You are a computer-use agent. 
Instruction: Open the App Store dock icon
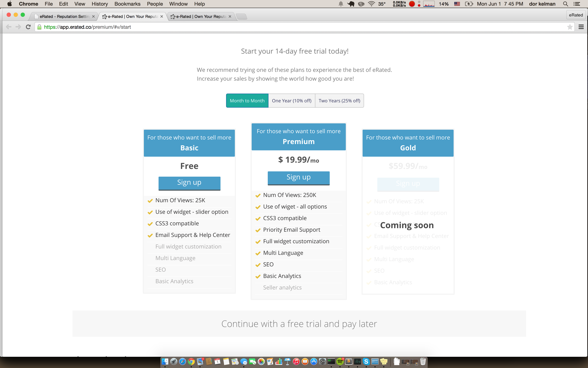314,361
